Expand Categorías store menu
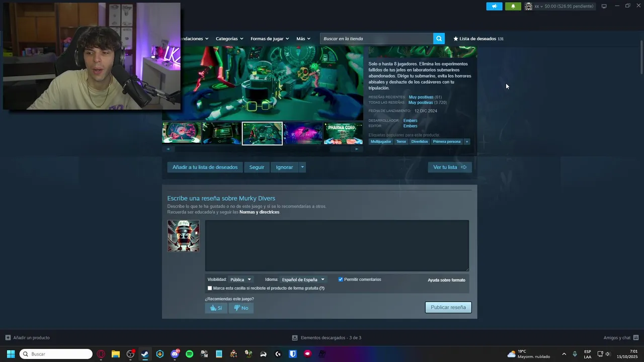This screenshot has height=362, width=644. 229,39
